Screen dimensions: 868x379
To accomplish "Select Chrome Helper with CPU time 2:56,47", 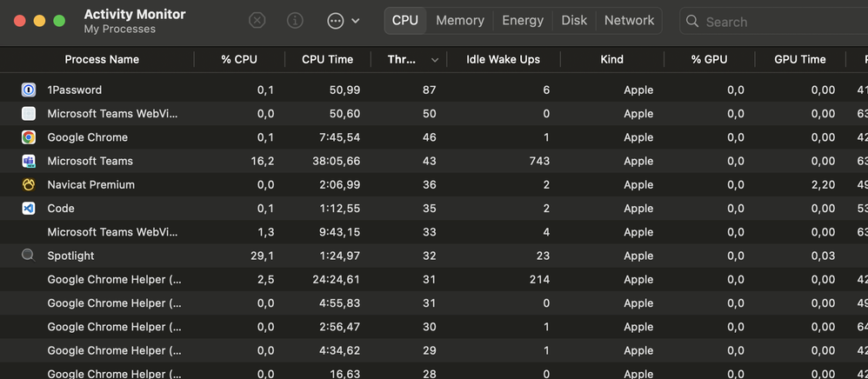I will 114,327.
